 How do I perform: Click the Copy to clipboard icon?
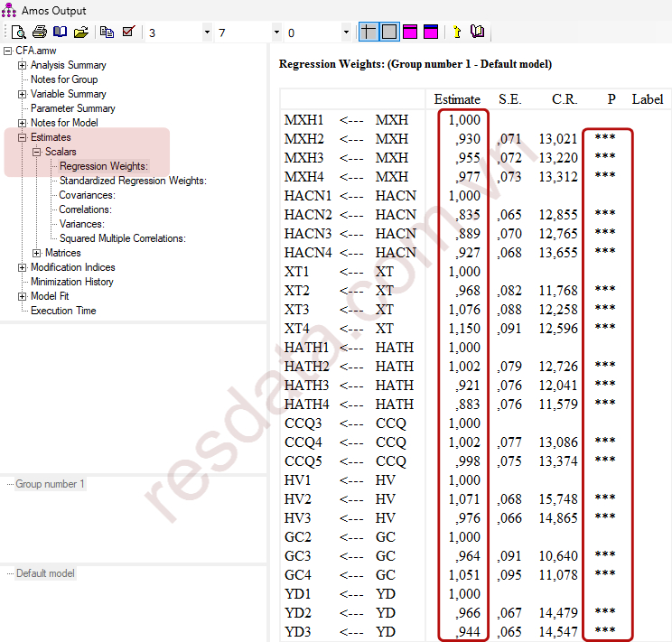click(107, 33)
